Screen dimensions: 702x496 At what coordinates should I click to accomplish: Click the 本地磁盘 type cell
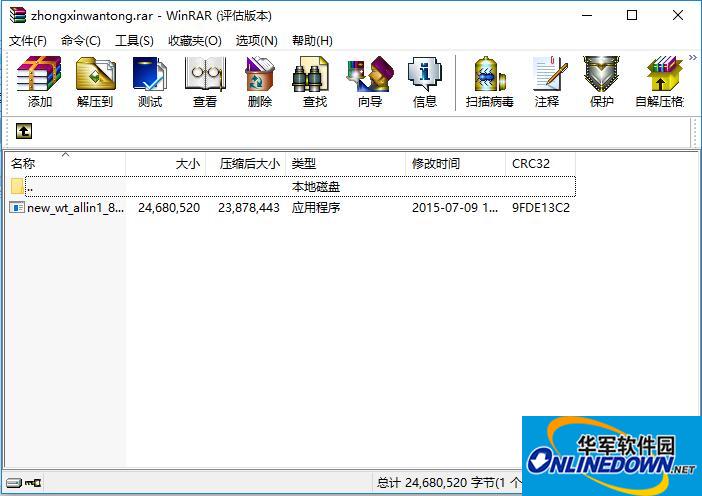(x=316, y=186)
